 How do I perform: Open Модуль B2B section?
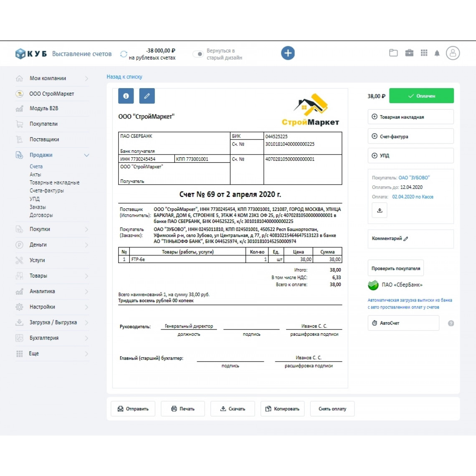pos(44,109)
